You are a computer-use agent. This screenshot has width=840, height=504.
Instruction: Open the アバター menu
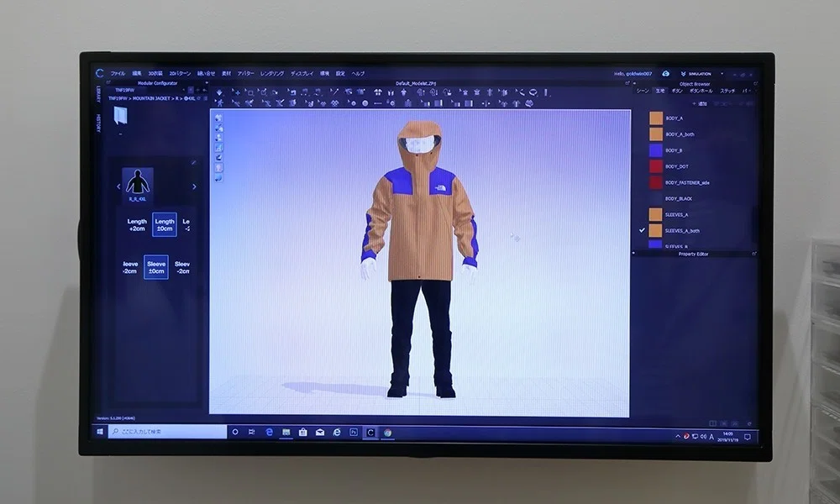point(246,73)
